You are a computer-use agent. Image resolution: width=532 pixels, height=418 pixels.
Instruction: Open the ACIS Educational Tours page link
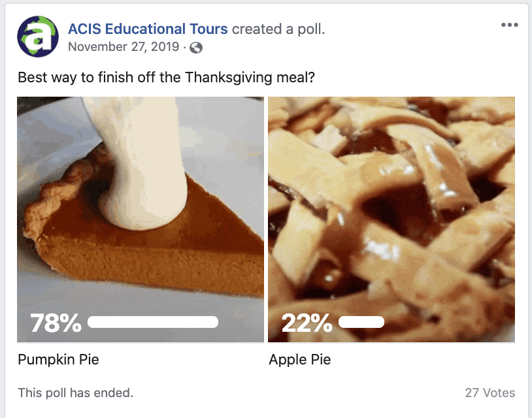point(148,29)
